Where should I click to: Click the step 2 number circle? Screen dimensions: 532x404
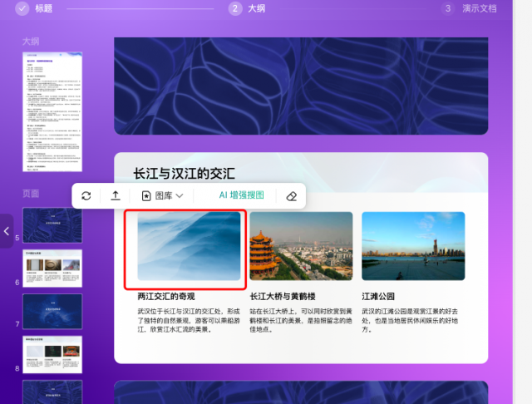[235, 8]
